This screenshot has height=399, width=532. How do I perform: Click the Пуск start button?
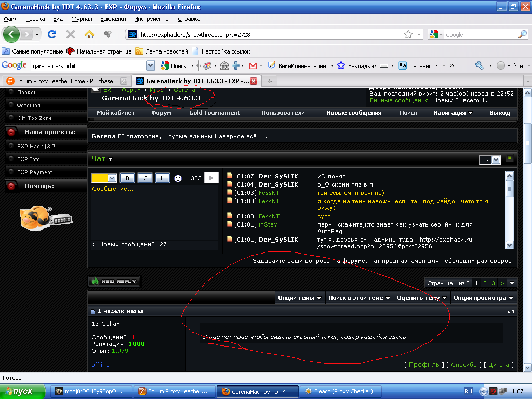coord(22,392)
